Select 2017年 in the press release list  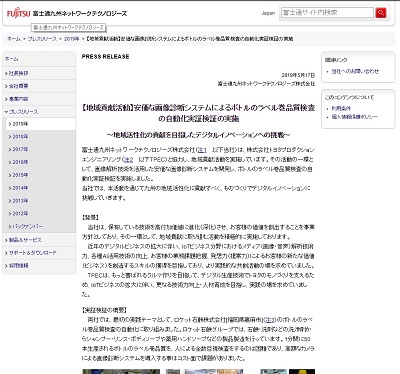point(41,149)
